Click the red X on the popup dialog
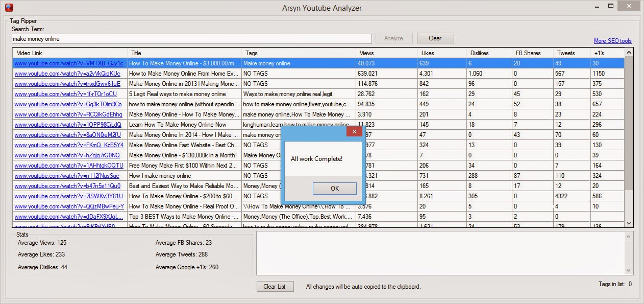The width and height of the screenshot is (644, 304). (x=354, y=131)
